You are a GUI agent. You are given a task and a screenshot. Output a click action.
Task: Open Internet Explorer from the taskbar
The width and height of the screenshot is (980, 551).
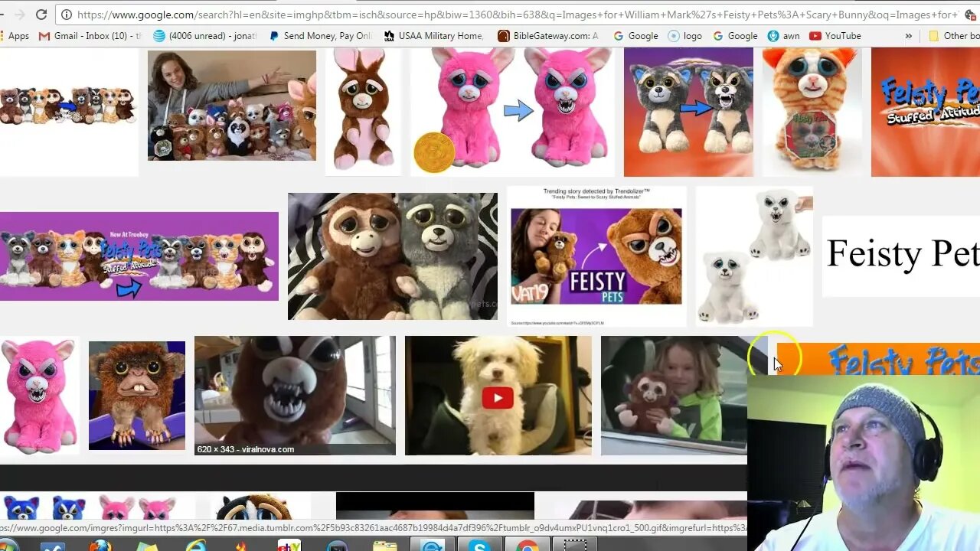point(196,545)
